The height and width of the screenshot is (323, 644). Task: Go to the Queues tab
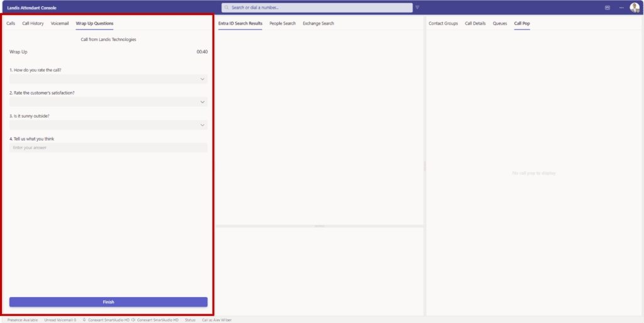(499, 23)
